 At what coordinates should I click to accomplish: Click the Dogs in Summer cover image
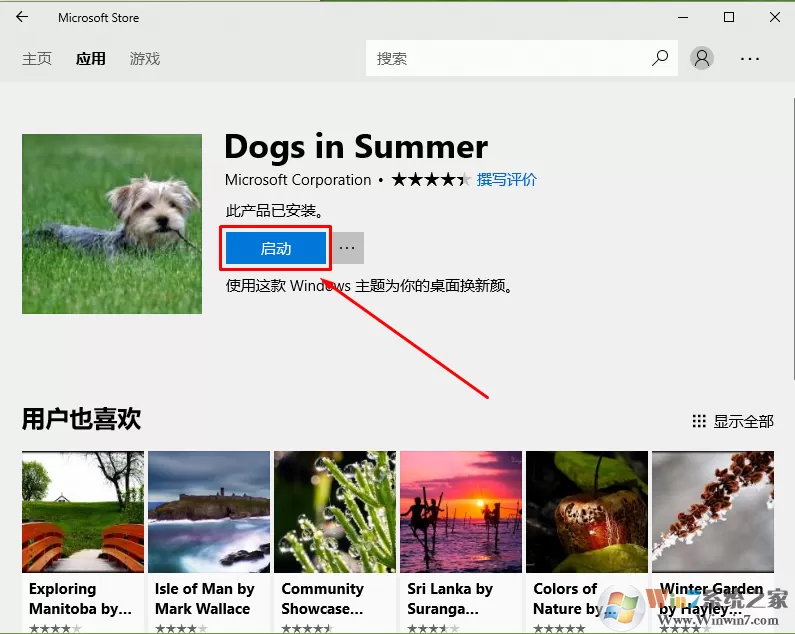112,224
